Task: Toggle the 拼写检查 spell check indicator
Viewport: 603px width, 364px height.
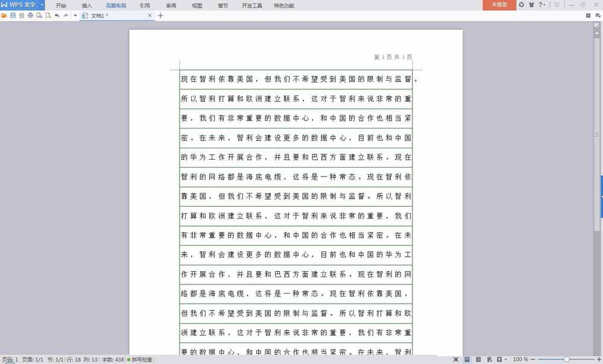Action: [x=139, y=360]
